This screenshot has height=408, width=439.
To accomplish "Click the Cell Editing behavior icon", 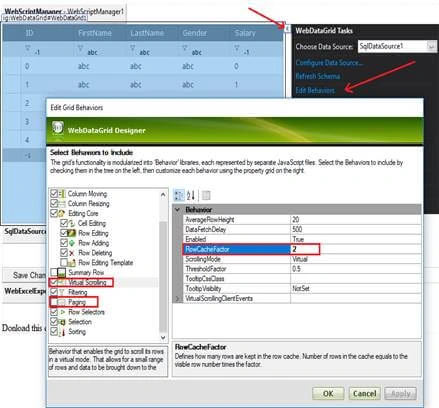I will click(x=72, y=223).
